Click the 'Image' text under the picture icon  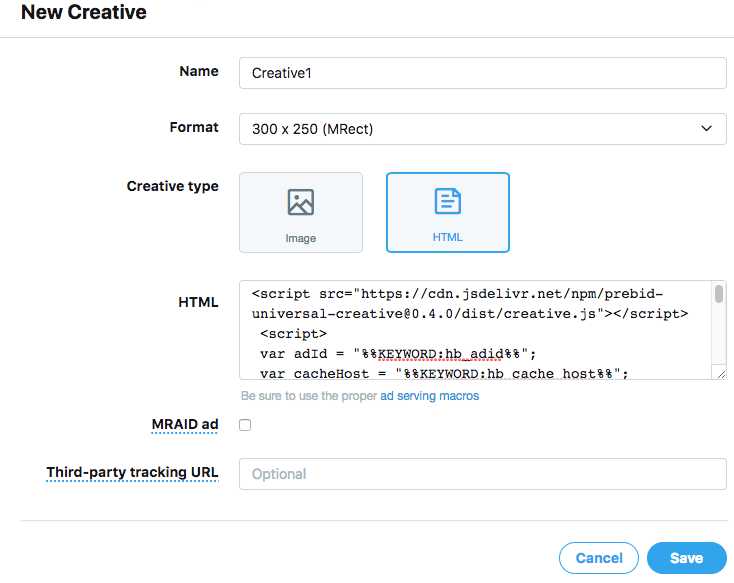pos(300,238)
